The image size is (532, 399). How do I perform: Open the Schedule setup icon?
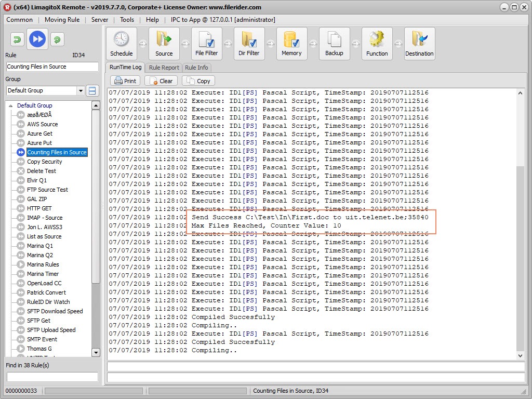[x=122, y=44]
